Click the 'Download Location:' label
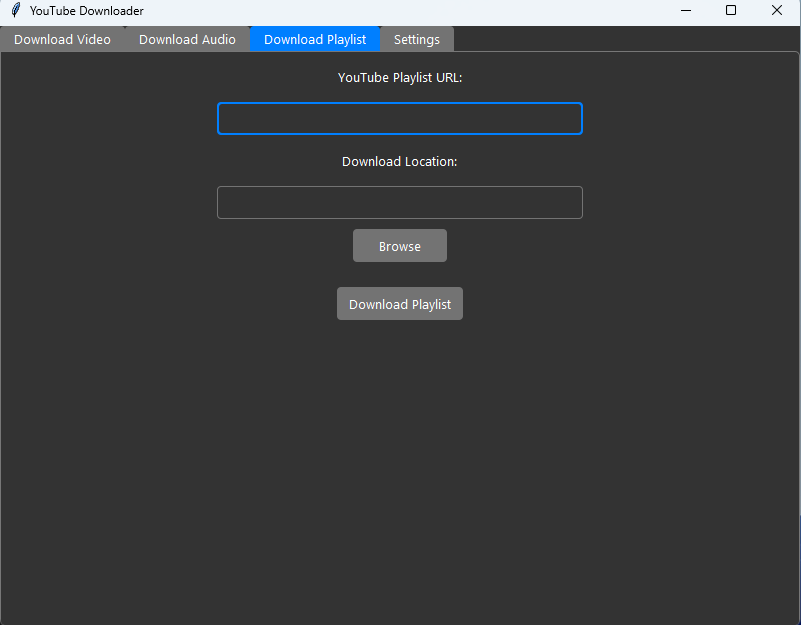Screen dimensions: 801x625 pos(399,161)
